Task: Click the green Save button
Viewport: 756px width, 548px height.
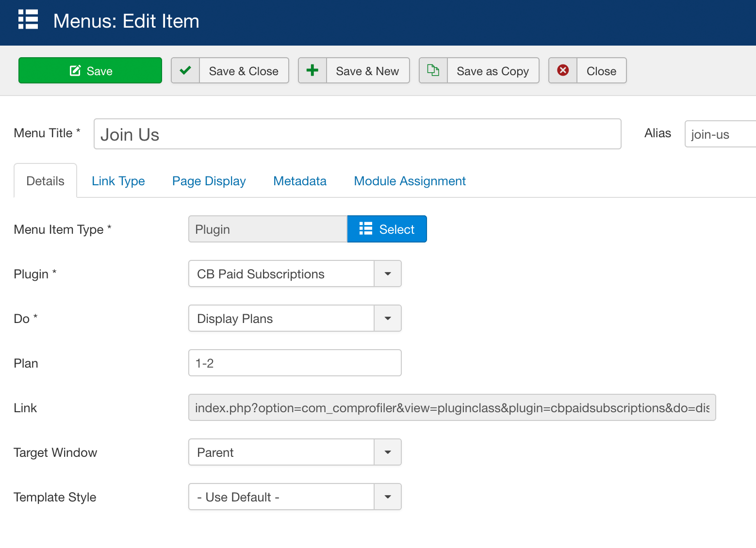Action: (90, 70)
